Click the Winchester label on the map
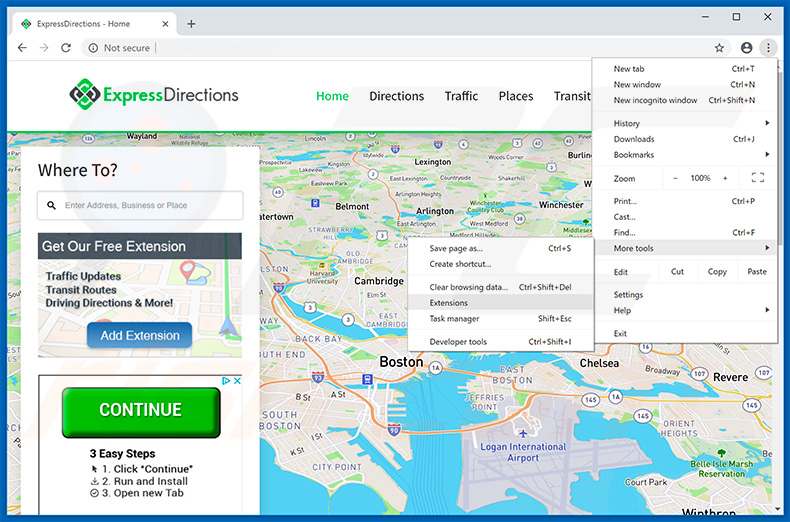This screenshot has width=790, height=522. coord(561,205)
